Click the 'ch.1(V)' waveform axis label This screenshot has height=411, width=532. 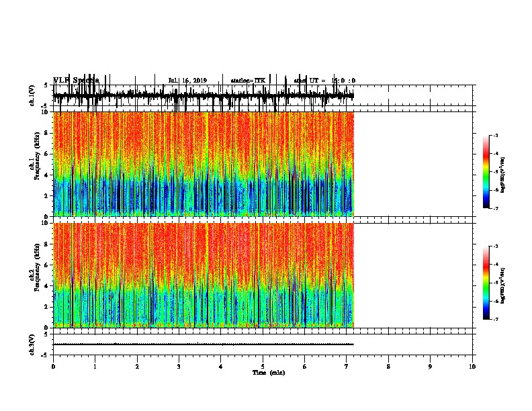[x=32, y=95]
